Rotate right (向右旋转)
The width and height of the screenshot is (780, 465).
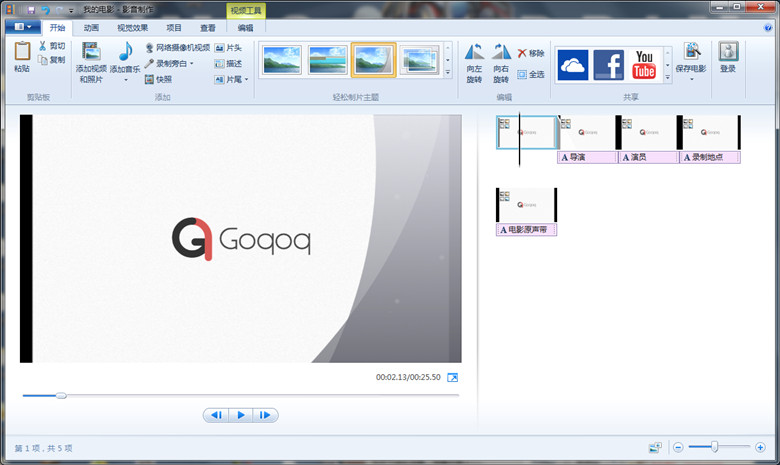pyautogui.click(x=501, y=63)
